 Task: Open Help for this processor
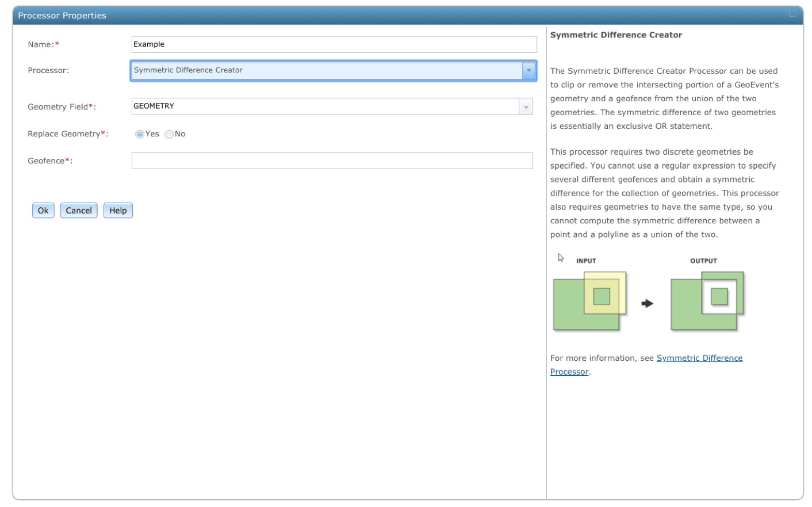[x=118, y=210]
